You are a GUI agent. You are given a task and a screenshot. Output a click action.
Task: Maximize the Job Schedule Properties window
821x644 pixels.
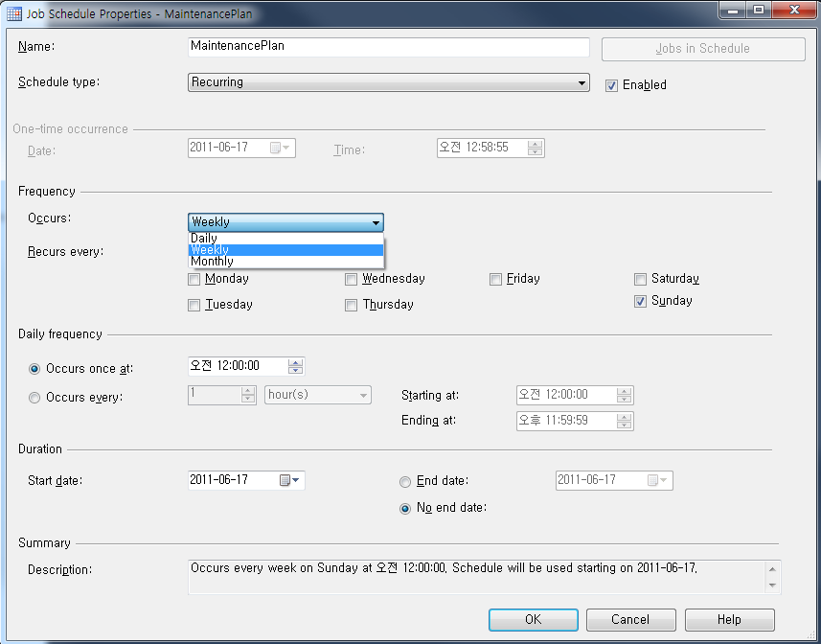pyautogui.click(x=758, y=10)
